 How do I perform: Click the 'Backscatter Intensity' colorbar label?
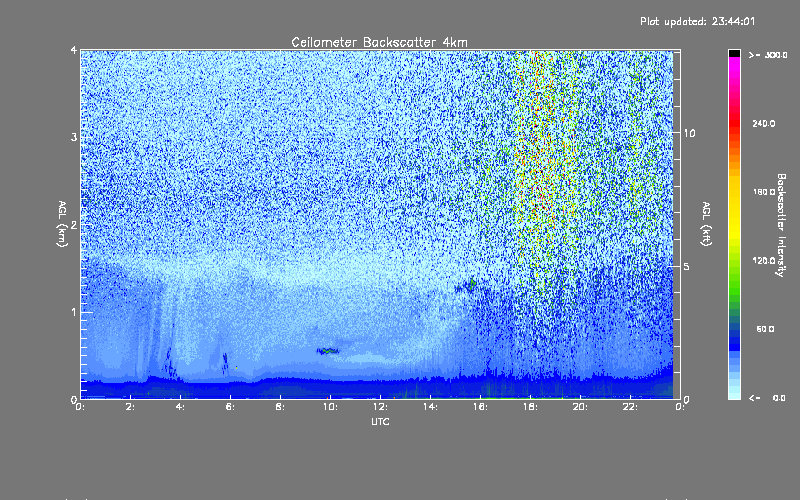pyautogui.click(x=781, y=225)
